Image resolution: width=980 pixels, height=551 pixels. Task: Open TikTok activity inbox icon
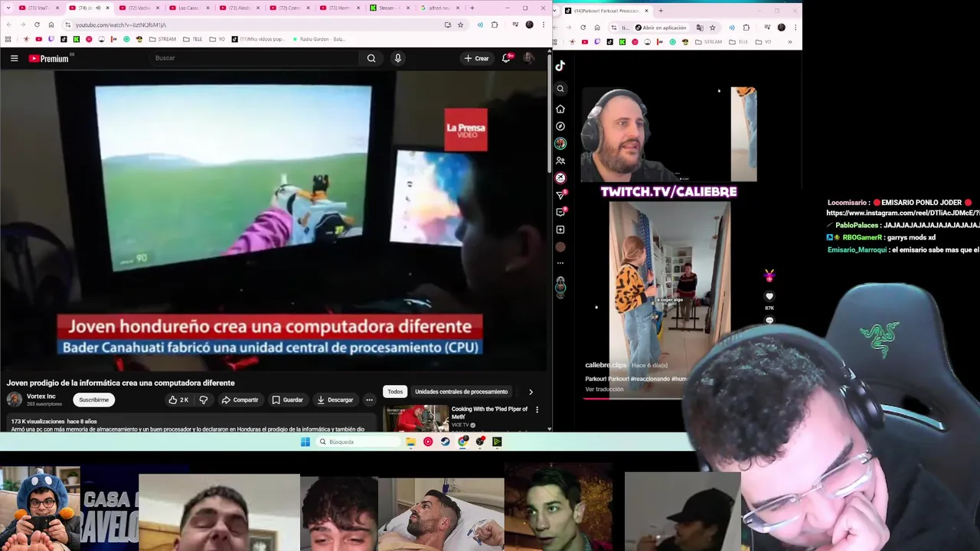[560, 212]
